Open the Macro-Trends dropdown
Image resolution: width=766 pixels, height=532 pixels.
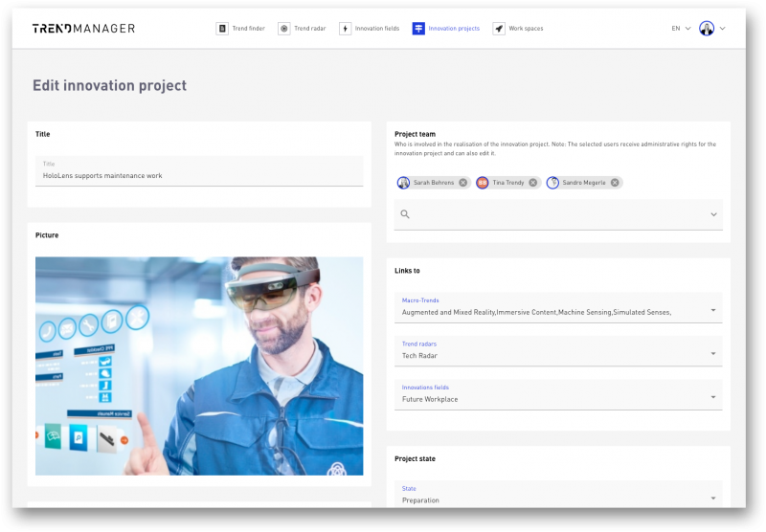[558, 308]
